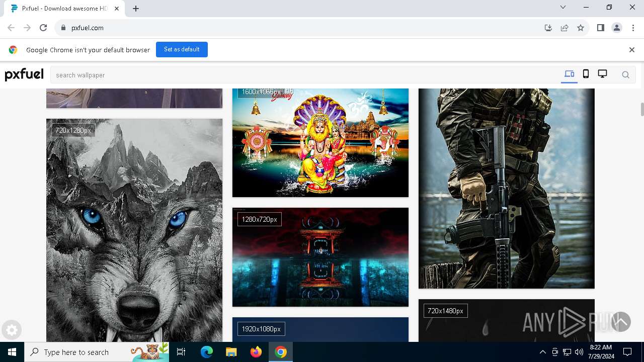Dismiss the default browser notification bar
This screenshot has width=644, height=362.
[632, 50]
